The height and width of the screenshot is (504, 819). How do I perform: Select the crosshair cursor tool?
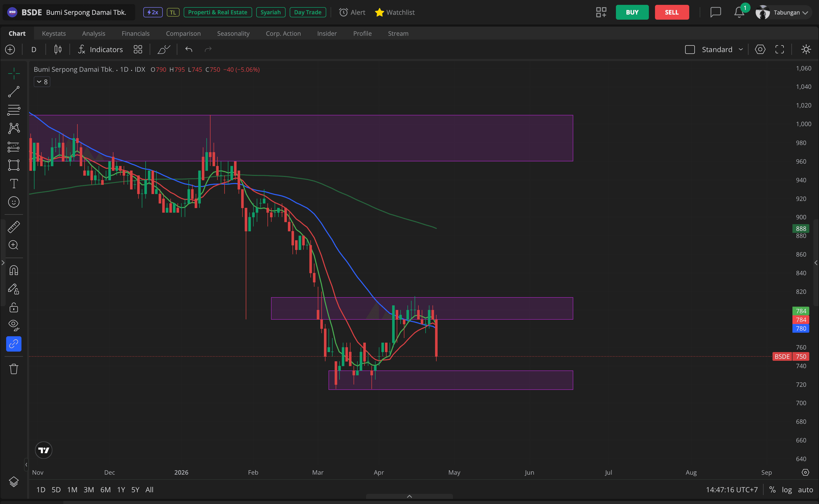pos(14,73)
